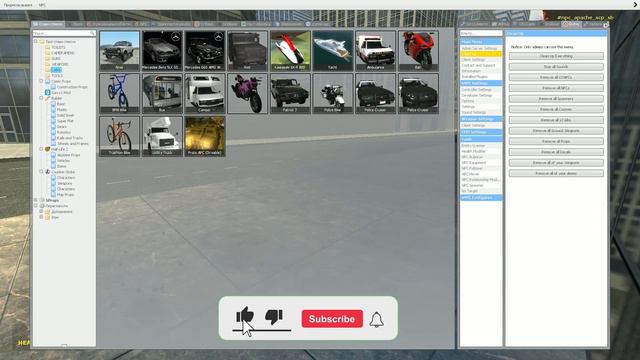Screen dimensions: 640x360
Task: Collapse the Counter-Strike tree node
Action: coord(41,172)
